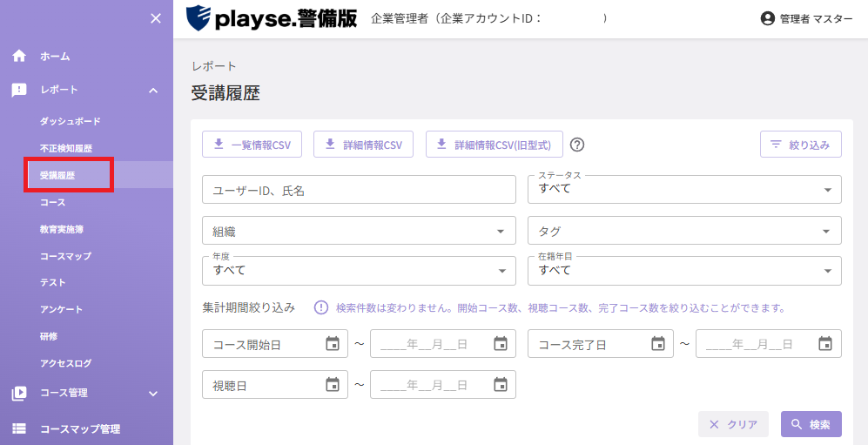The height and width of the screenshot is (445, 868).
Task: Open the 組織 dropdown
Action: [x=360, y=230]
